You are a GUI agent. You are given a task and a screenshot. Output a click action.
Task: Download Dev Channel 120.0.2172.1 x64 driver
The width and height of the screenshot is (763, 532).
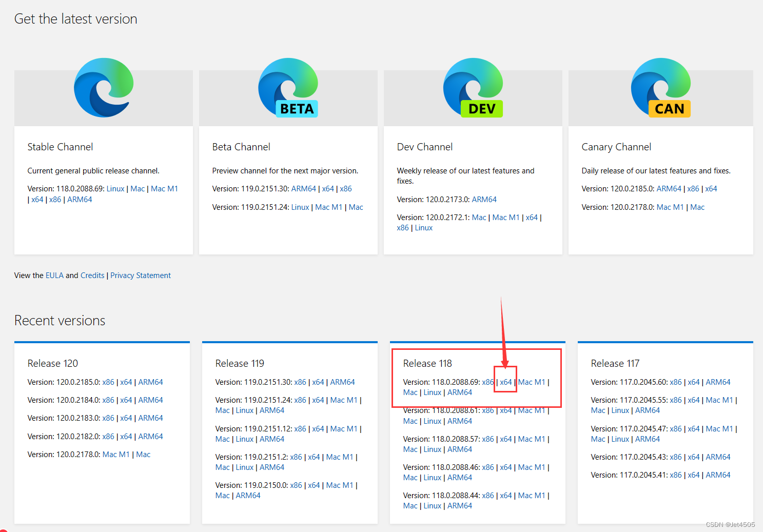[x=532, y=218]
